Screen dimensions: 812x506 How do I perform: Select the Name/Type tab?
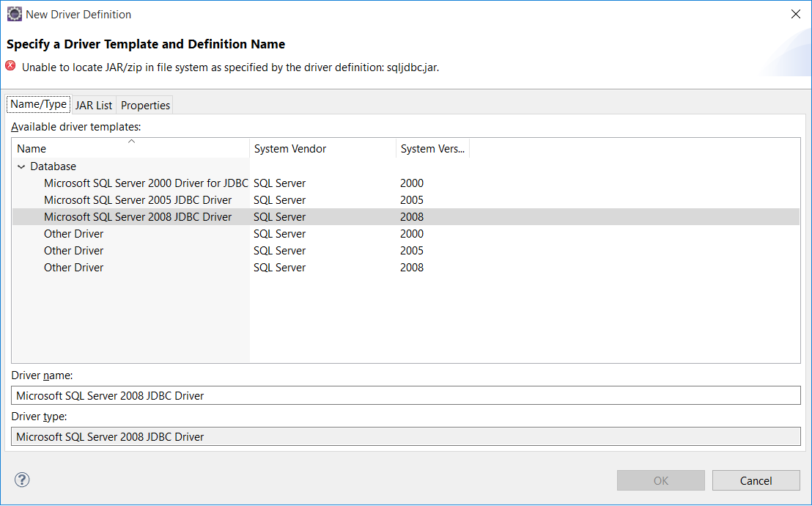(38, 104)
